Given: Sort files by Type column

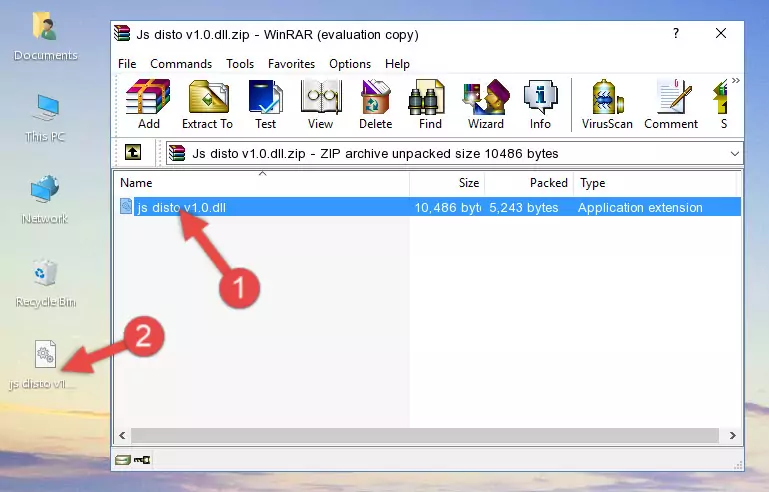Looking at the screenshot, I should [655, 182].
